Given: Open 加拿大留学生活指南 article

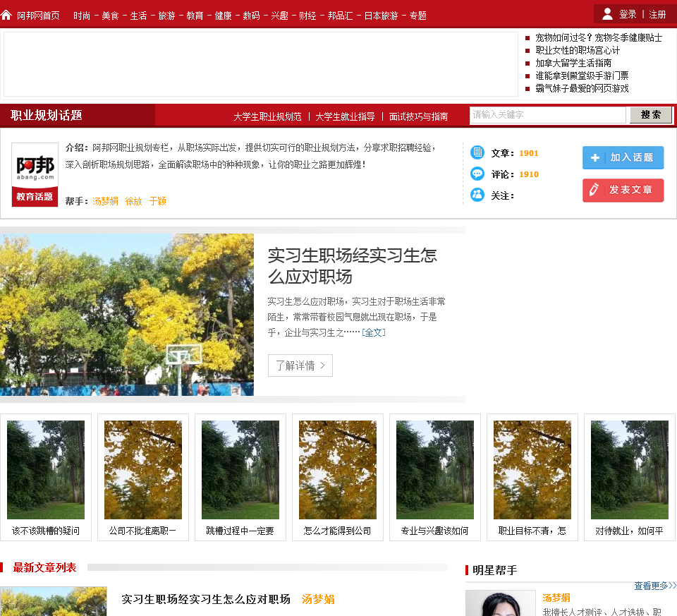Looking at the screenshot, I should click(x=573, y=63).
